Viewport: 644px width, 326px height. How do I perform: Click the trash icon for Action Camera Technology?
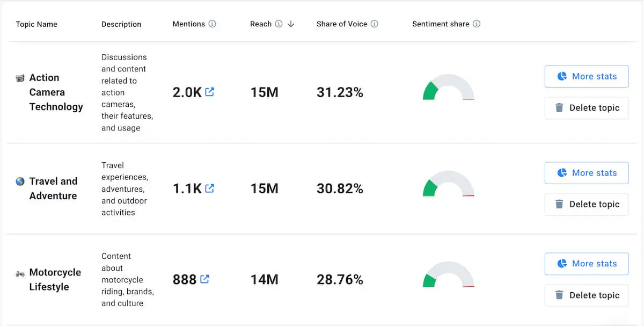(558, 108)
